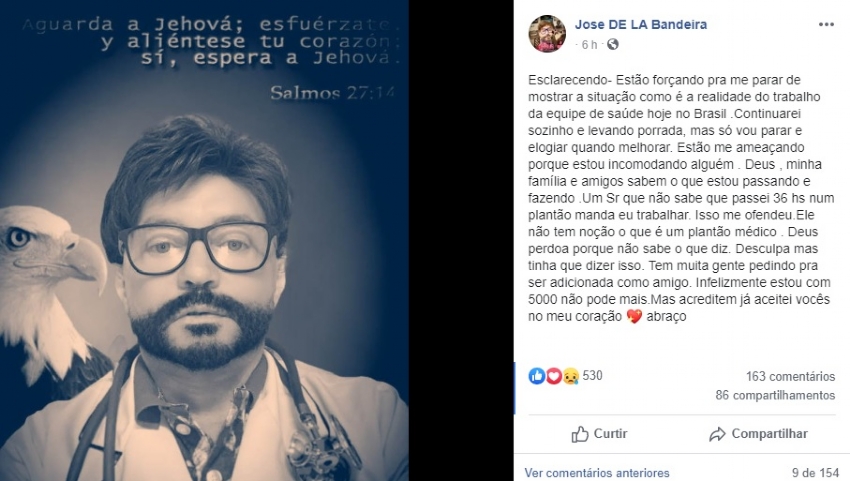Click the blue thumbs-up reaction icon
Image resolution: width=850 pixels, height=481 pixels.
point(537,376)
